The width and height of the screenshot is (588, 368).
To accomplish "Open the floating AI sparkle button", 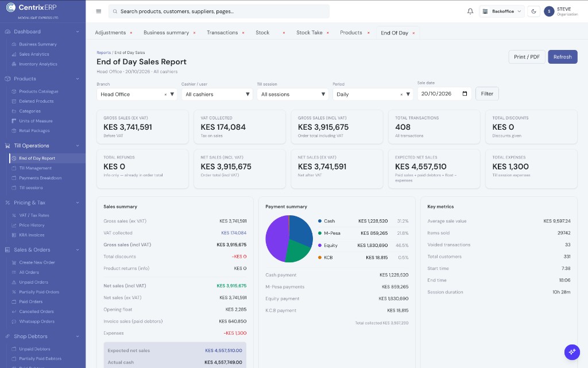I will coord(572,352).
